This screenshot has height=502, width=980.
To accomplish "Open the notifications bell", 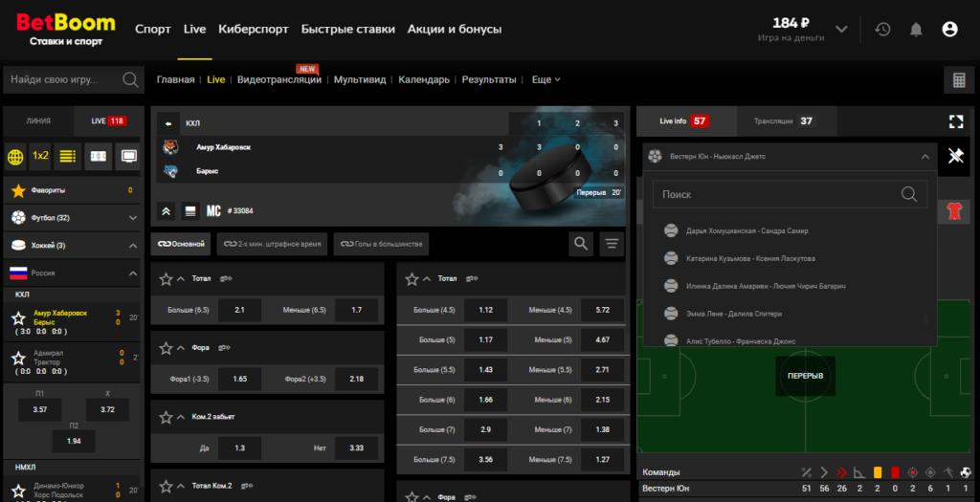I will pos(916,30).
